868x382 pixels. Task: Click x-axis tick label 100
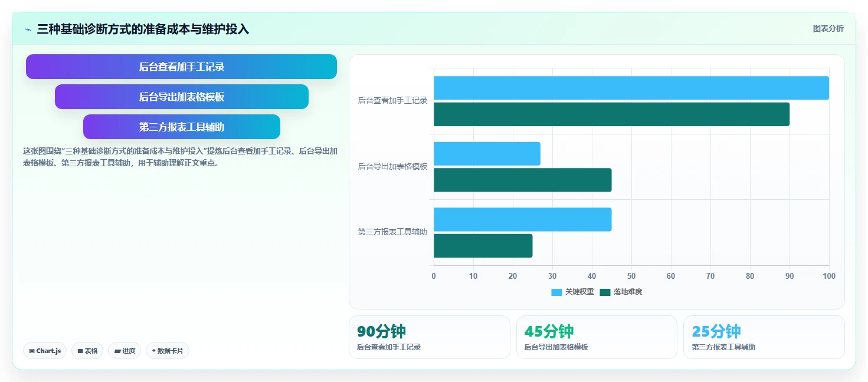829,276
